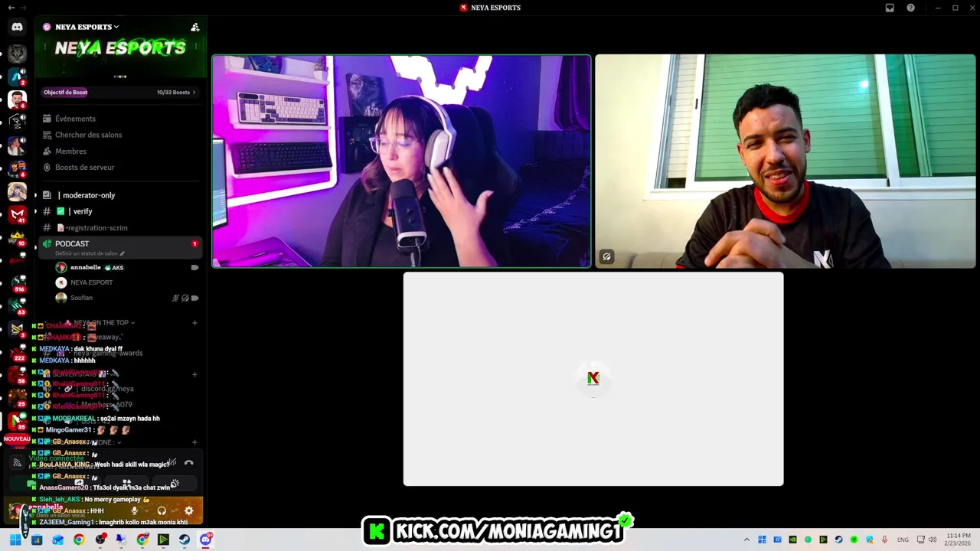The width and height of the screenshot is (980, 551).
Task: Toggle camera button in voice controls
Action: pos(31,484)
